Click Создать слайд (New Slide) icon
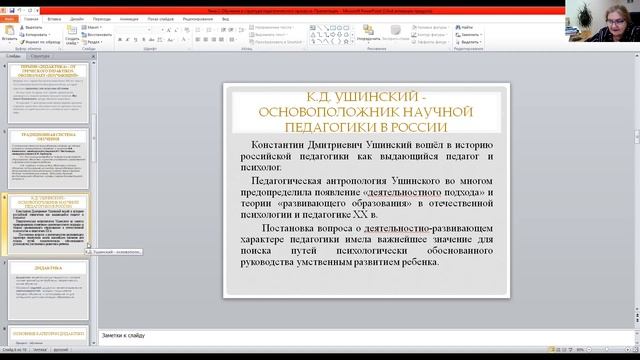This screenshot has height=360, width=640. tap(72, 30)
